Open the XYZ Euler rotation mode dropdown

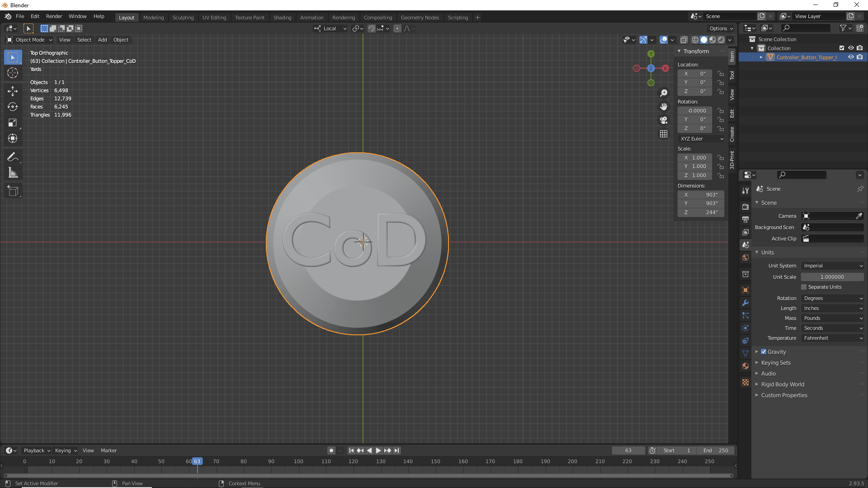click(x=701, y=139)
